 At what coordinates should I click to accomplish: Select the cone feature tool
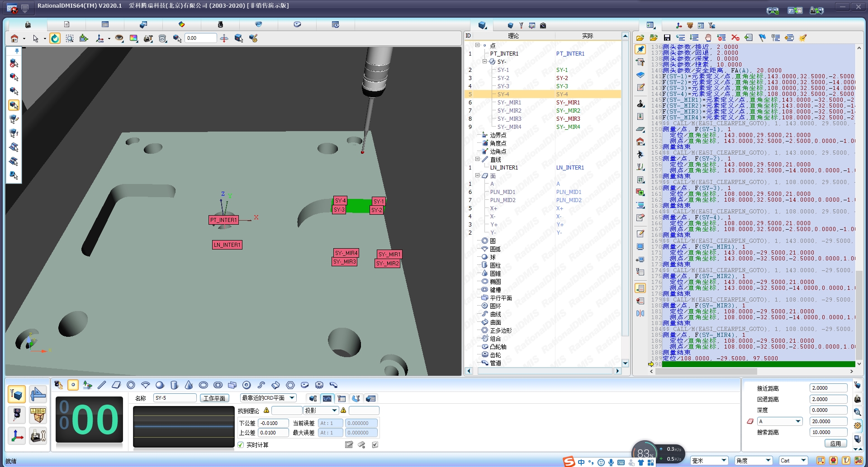click(189, 385)
